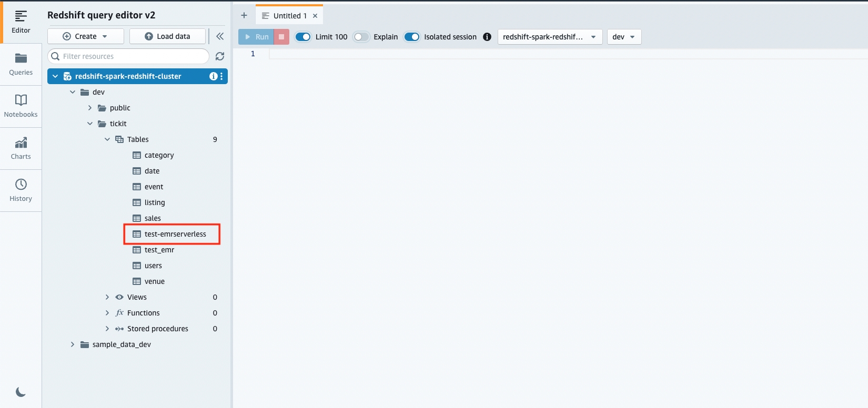Focus the Filter resources search field
Screen dimensions: 868x408
click(128, 56)
